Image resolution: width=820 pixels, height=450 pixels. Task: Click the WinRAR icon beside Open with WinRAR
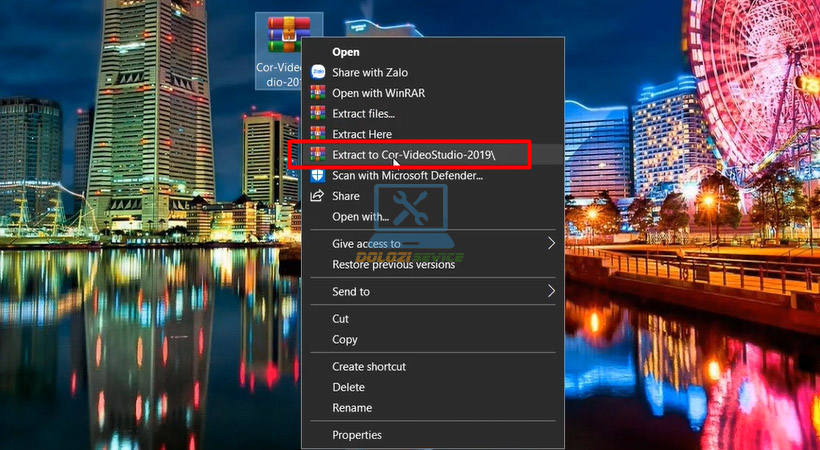click(317, 93)
